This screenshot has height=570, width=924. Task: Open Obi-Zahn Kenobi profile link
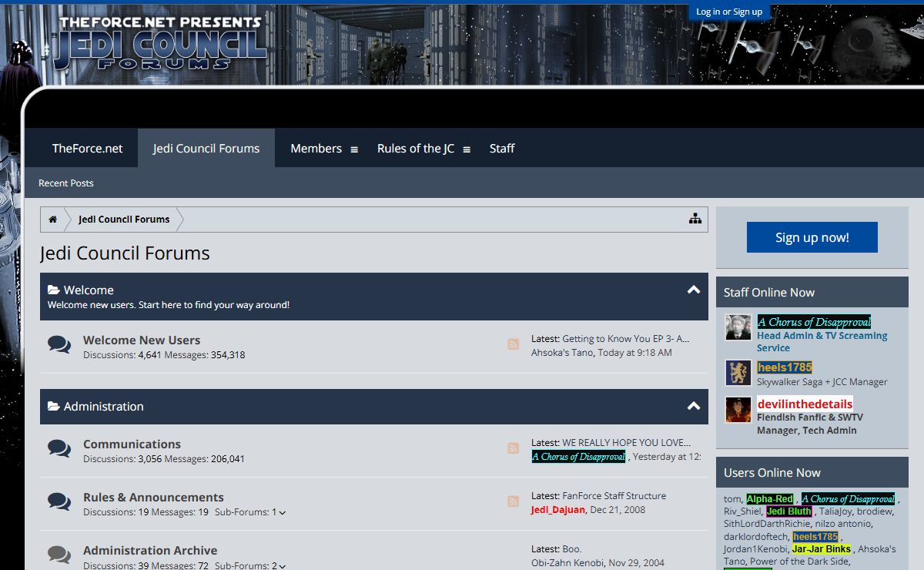567,562
